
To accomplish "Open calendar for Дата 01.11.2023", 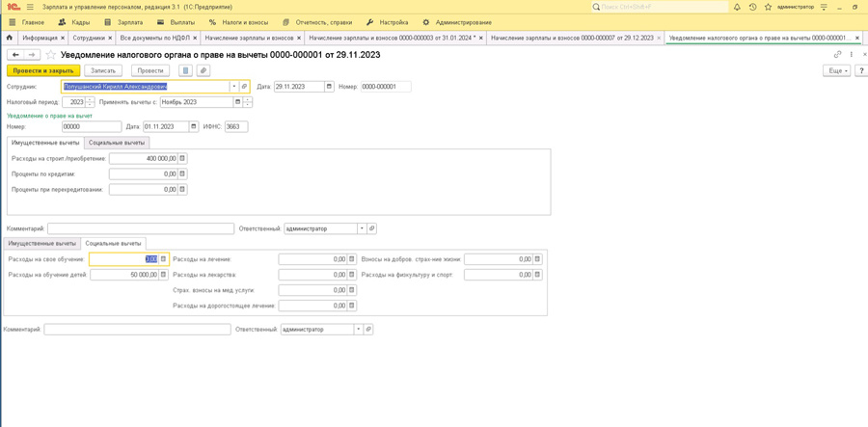I will 193,126.
